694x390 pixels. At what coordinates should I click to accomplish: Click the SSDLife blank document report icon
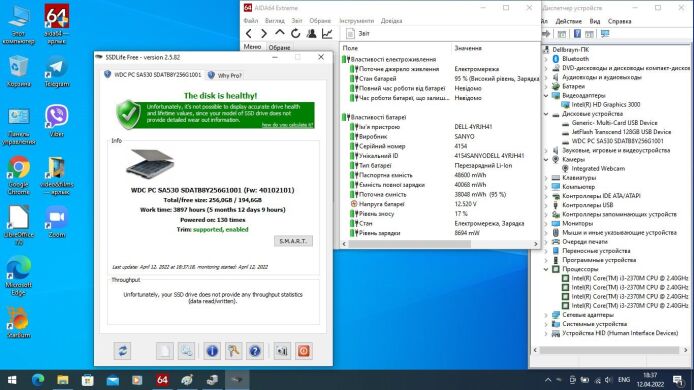click(x=165, y=351)
